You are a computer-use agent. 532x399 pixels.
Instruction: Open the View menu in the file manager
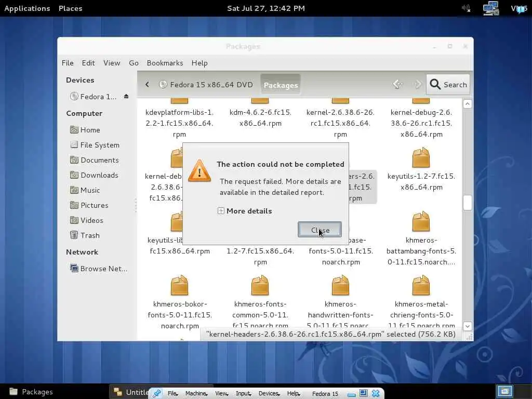pyautogui.click(x=112, y=63)
